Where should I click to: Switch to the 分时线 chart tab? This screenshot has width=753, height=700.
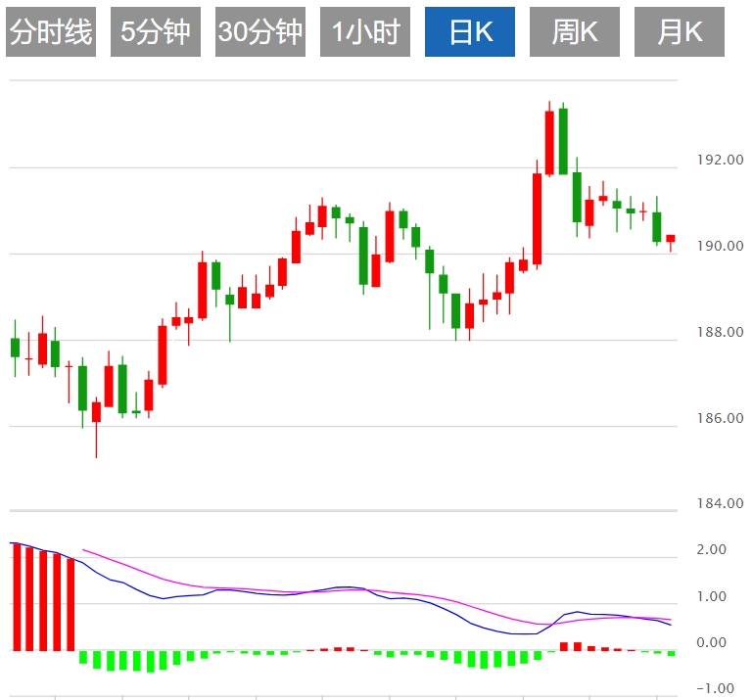pos(51,31)
